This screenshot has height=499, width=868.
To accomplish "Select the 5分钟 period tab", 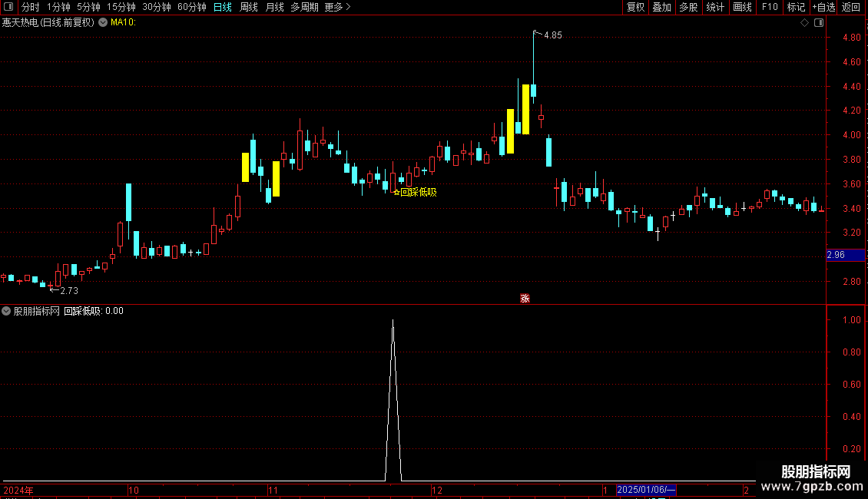I will click(88, 7).
